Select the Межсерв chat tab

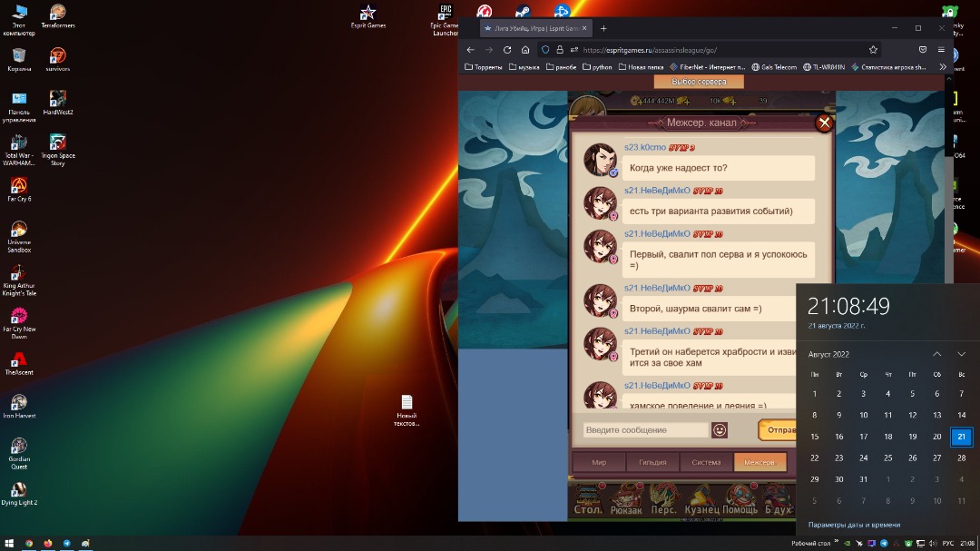759,462
